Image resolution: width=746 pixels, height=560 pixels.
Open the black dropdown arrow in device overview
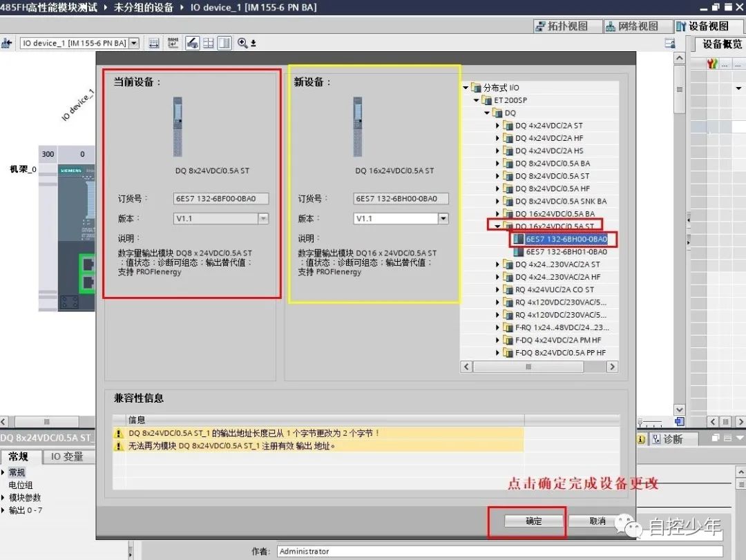click(738, 88)
